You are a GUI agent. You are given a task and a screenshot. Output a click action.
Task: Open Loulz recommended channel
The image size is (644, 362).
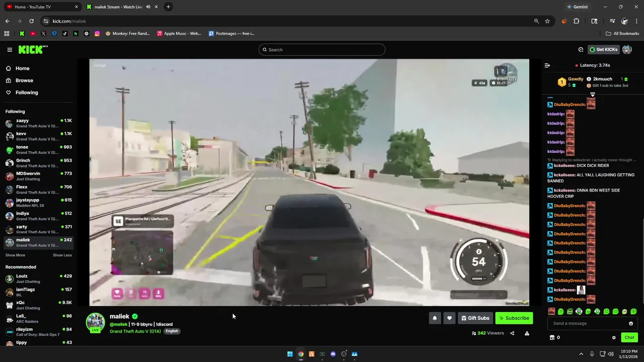pos(38,279)
